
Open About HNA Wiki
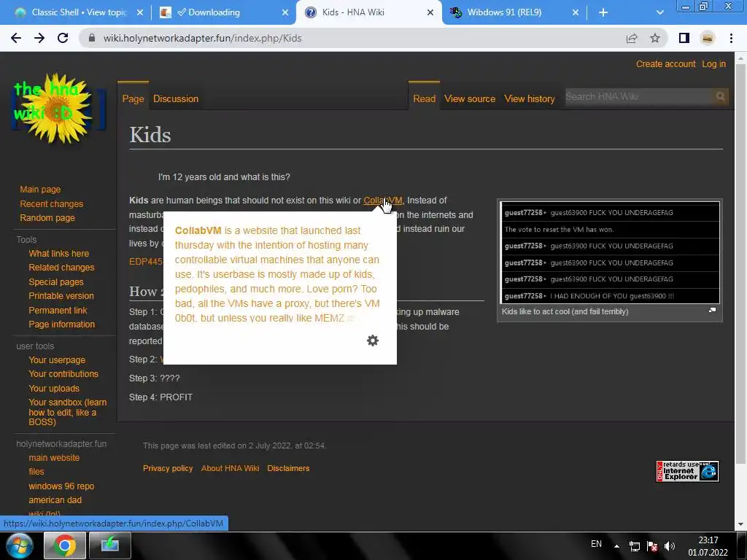coord(230,468)
